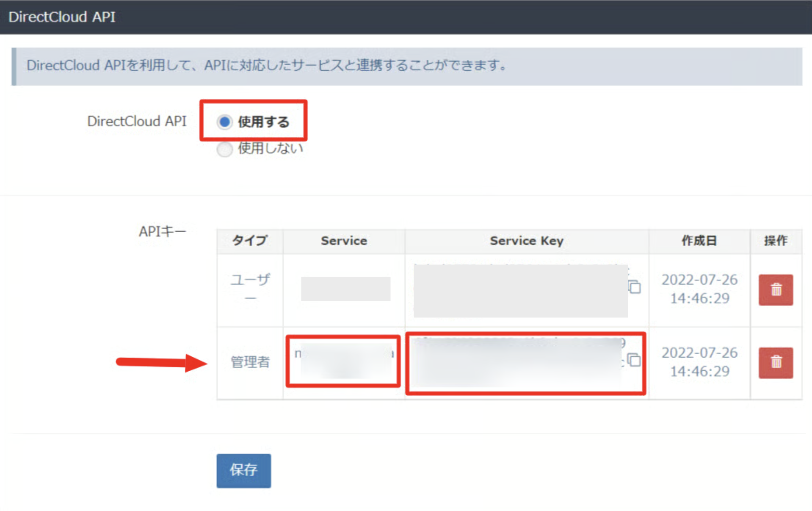Click the ユーザー type cell
Viewport: 812px width, 511px height.
click(x=250, y=290)
